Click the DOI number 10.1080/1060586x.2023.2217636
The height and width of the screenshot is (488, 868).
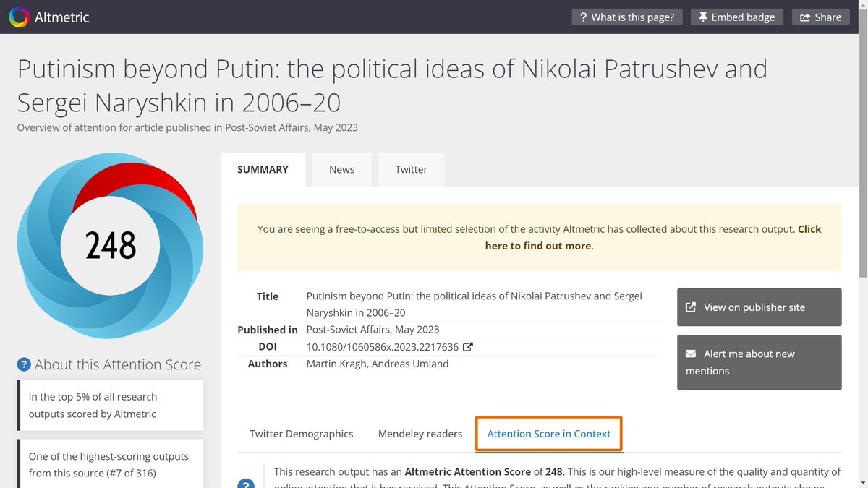point(383,347)
